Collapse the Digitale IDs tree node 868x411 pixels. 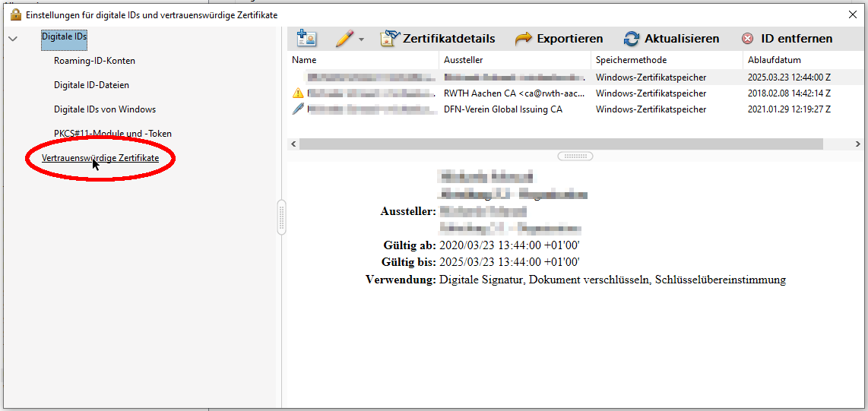pyautogui.click(x=12, y=38)
